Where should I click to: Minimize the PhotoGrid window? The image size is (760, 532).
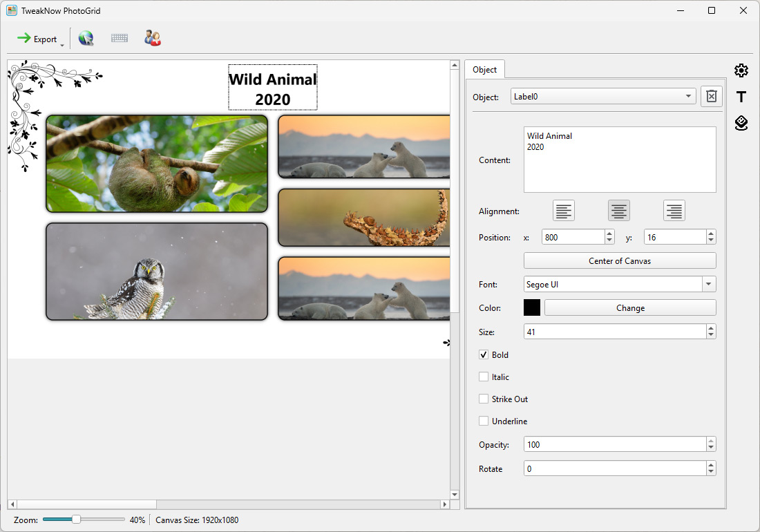[x=681, y=10]
